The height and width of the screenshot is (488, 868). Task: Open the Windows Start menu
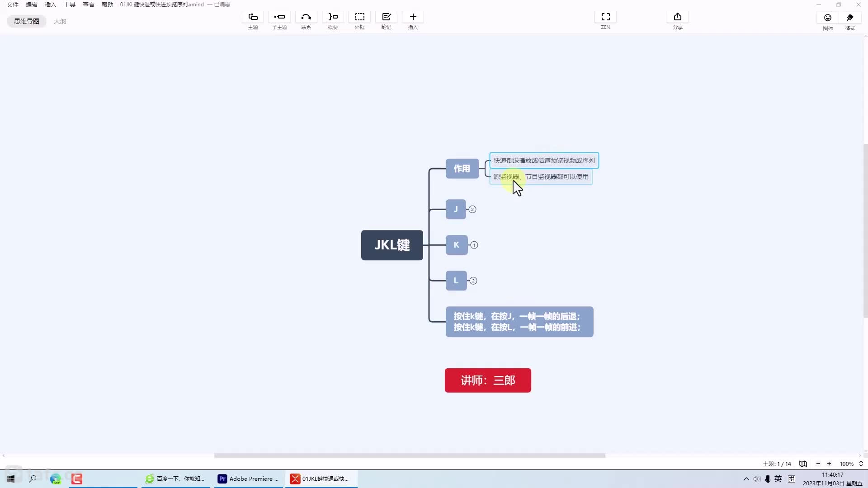point(11,479)
